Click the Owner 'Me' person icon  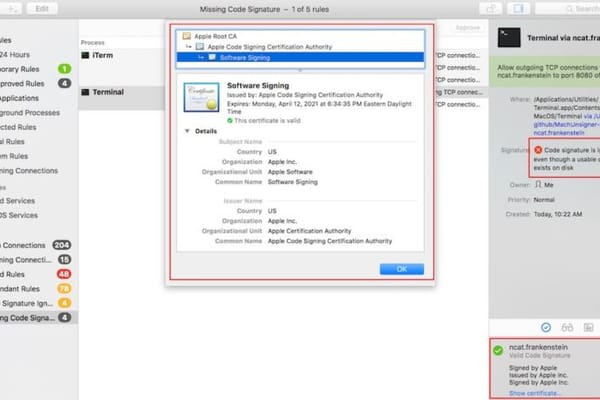538,185
